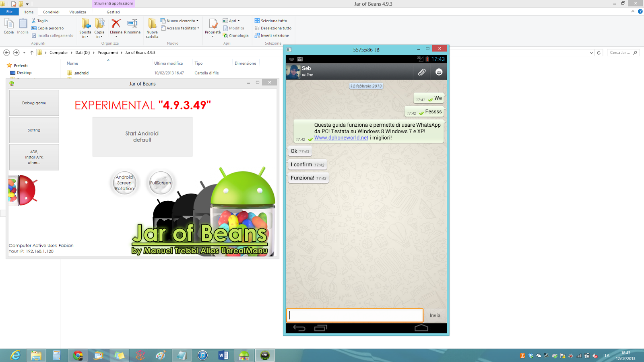
Task: Click Copia percorso in Appunti group
Action: tap(47, 28)
